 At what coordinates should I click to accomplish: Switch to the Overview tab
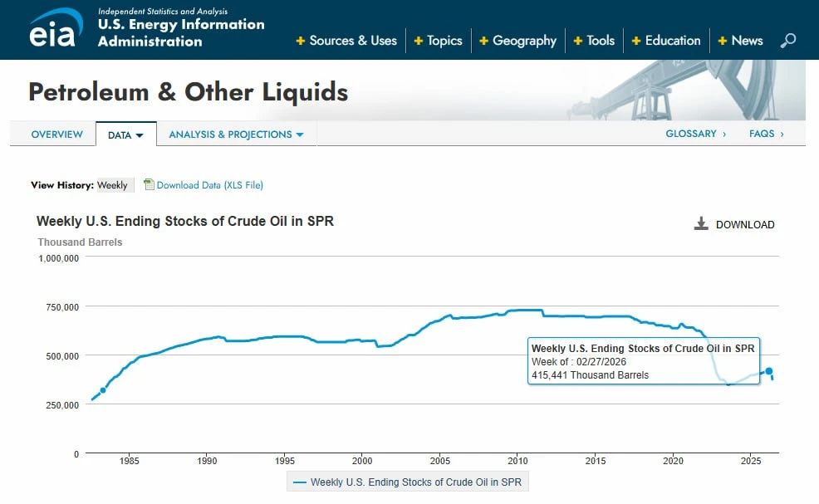(57, 135)
